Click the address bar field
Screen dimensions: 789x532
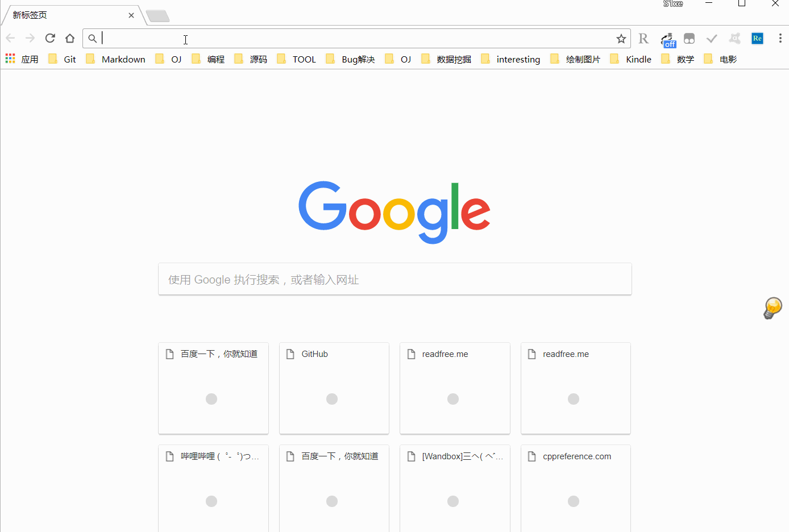(356, 38)
